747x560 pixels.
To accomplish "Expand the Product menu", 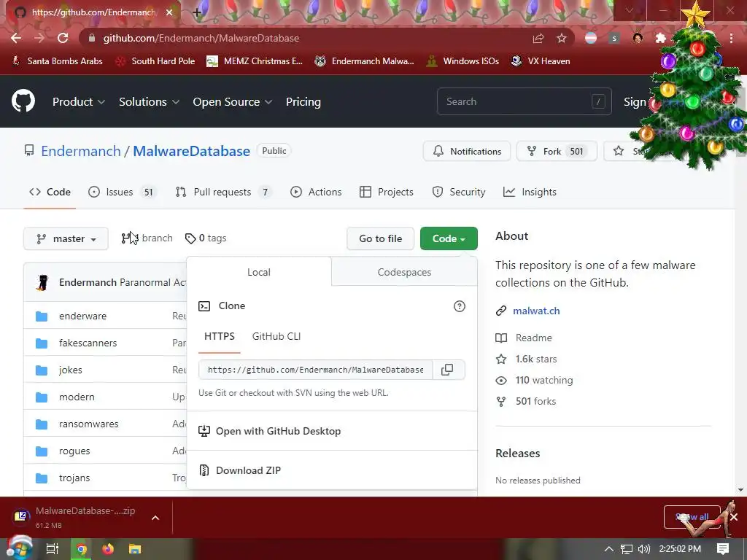I will tap(79, 102).
